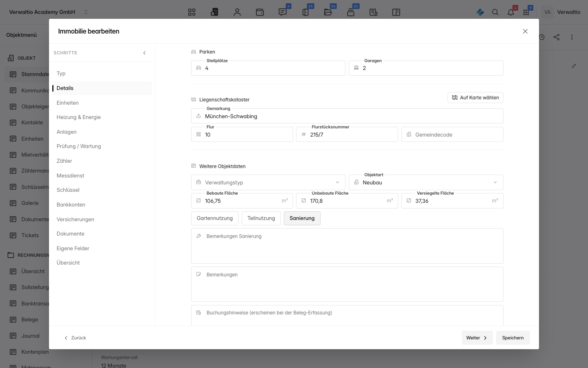Open the folder icon with badge 24
Screen dimensions: 588x368
click(328, 12)
